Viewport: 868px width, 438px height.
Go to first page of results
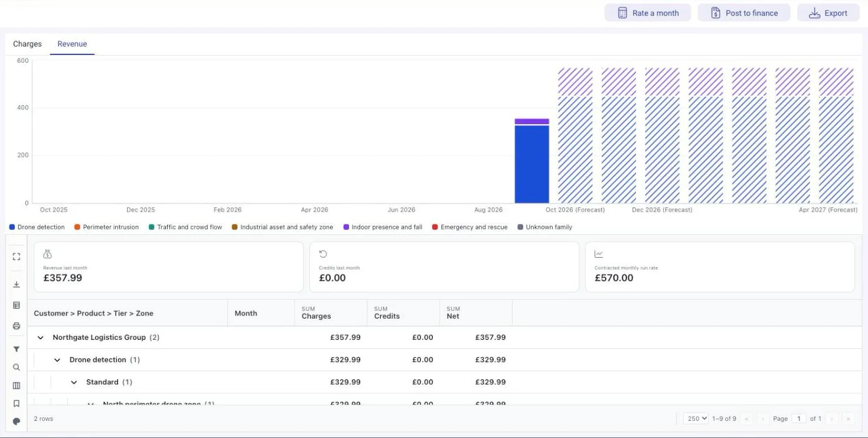tap(747, 418)
